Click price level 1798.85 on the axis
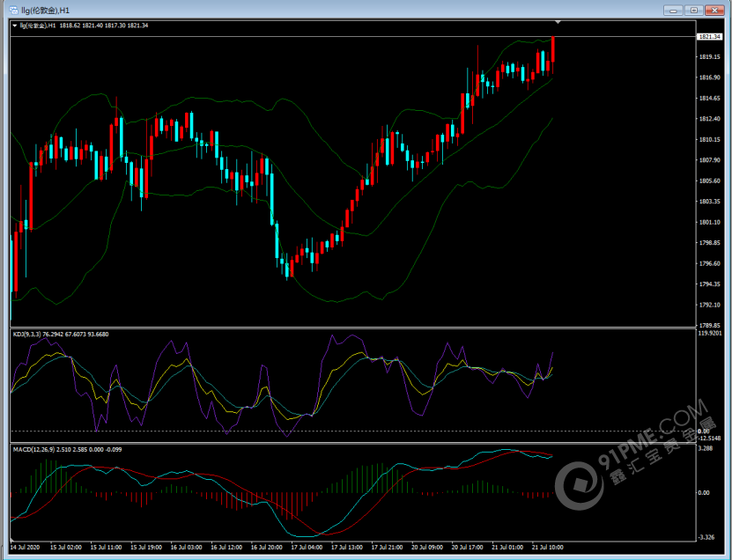The image size is (732, 560). click(x=709, y=243)
